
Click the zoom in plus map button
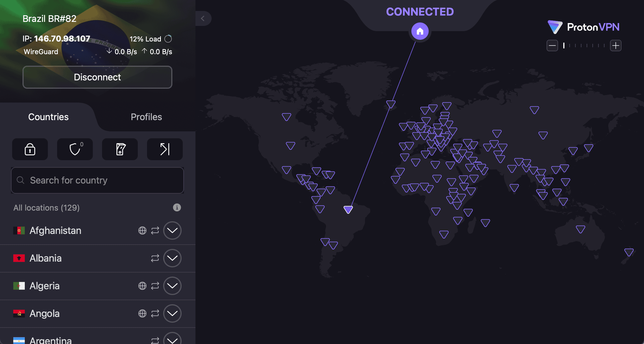tap(615, 46)
